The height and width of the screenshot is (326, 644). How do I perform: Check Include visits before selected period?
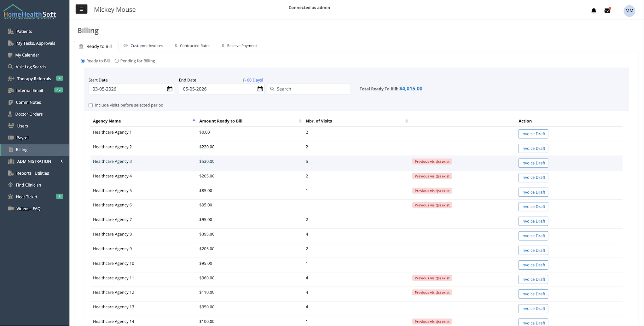pos(90,105)
